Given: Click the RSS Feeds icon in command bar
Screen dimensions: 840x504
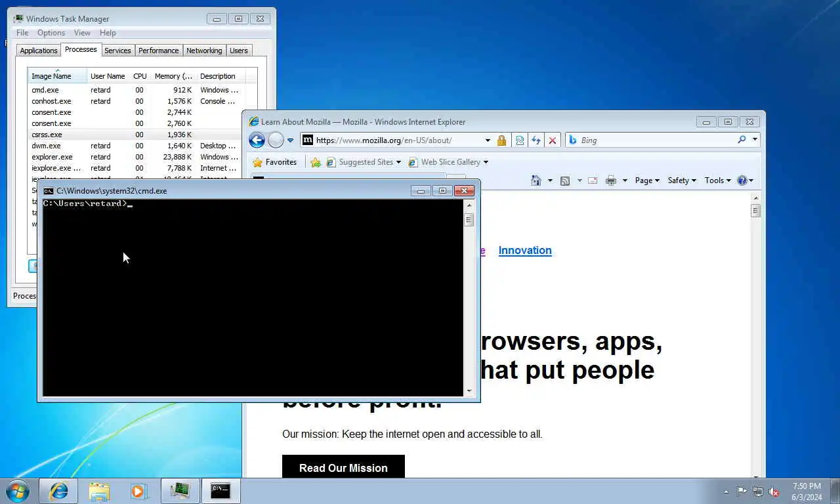Looking at the screenshot, I should (564, 180).
